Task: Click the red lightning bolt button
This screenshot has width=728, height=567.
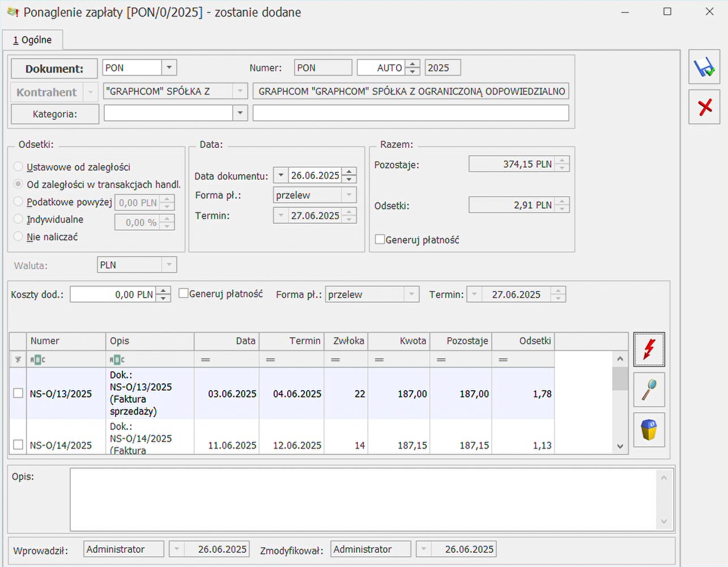Action: pyautogui.click(x=649, y=349)
